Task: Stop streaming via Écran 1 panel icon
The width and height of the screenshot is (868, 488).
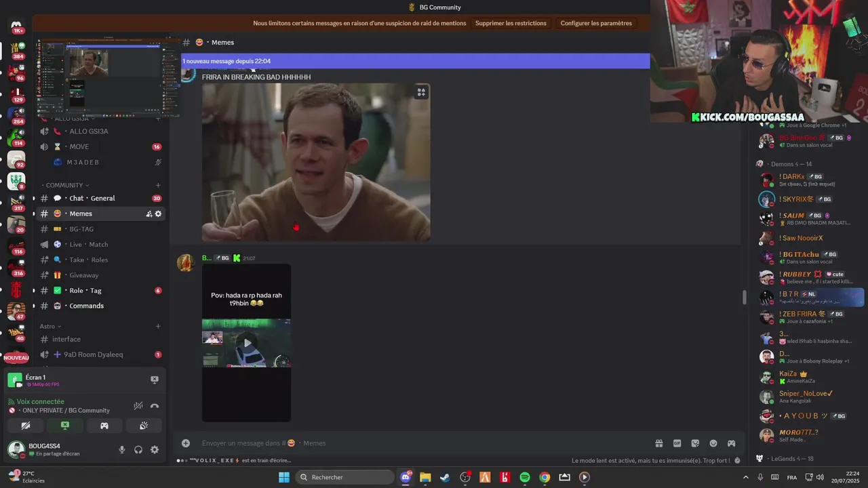Action: (x=155, y=380)
